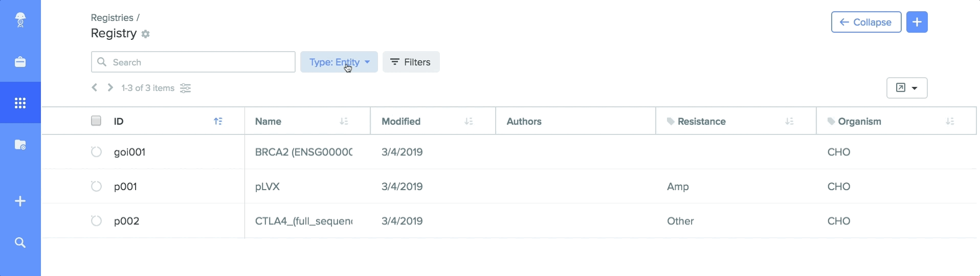Click the blue plus button top right
Screen dimensions: 980x276
tap(917, 22)
